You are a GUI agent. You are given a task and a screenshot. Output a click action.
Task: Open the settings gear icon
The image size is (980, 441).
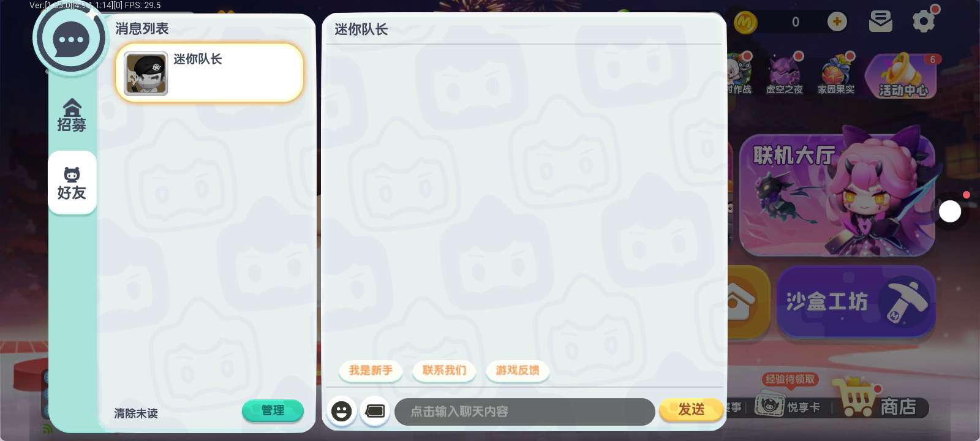pyautogui.click(x=924, y=21)
